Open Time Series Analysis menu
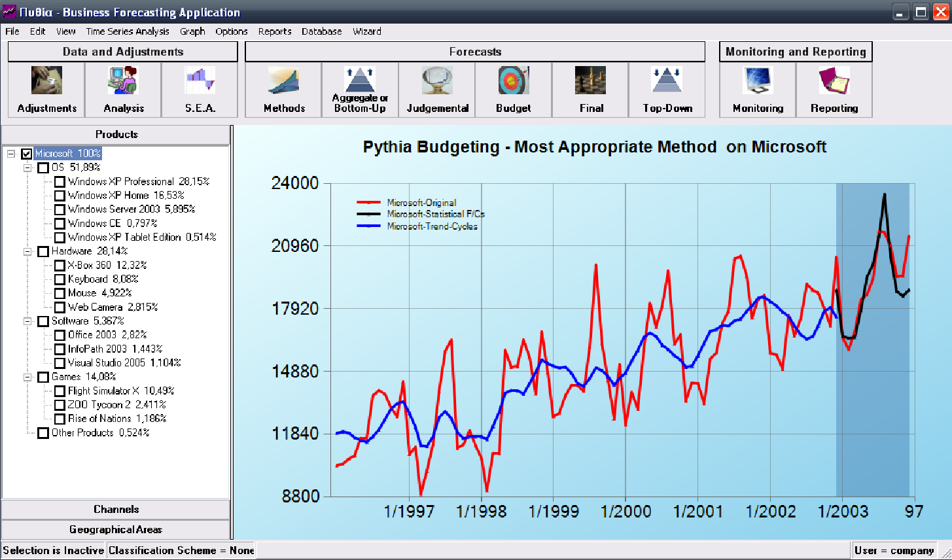This screenshot has width=952, height=560. (x=128, y=31)
